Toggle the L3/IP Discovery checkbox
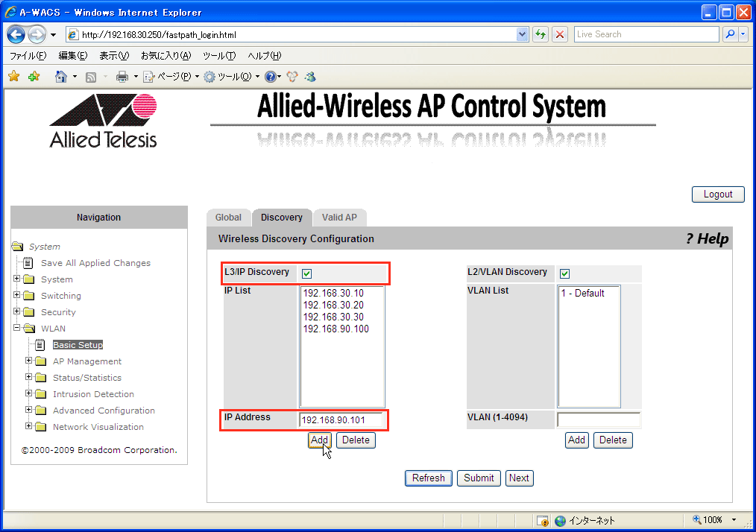This screenshot has height=532, width=756. pos(306,273)
